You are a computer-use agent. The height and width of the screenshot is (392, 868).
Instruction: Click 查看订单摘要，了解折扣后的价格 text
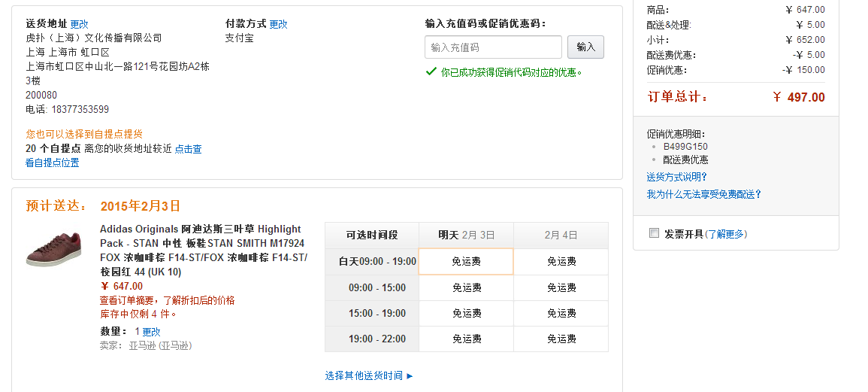pos(167,300)
